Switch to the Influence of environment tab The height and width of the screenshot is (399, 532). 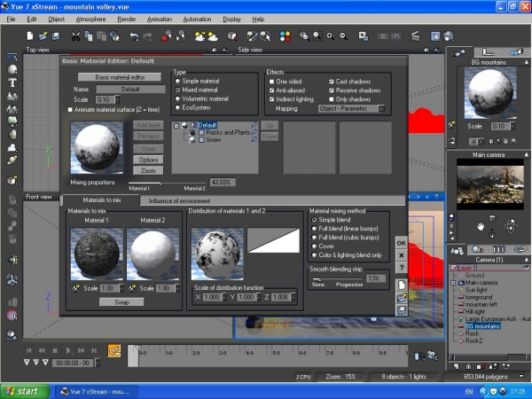(x=179, y=201)
